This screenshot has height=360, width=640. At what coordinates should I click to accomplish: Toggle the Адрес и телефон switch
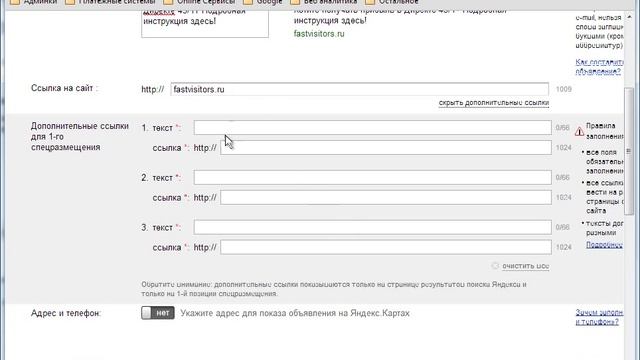coord(158,313)
